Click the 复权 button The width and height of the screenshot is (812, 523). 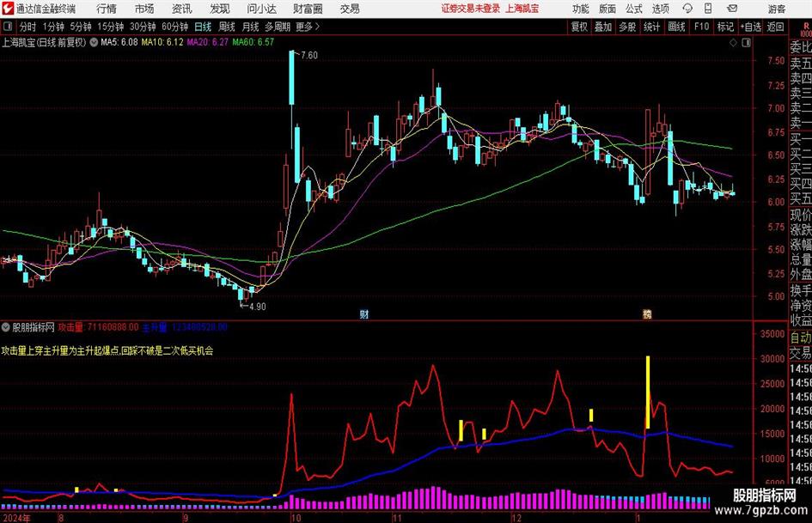coord(579,27)
